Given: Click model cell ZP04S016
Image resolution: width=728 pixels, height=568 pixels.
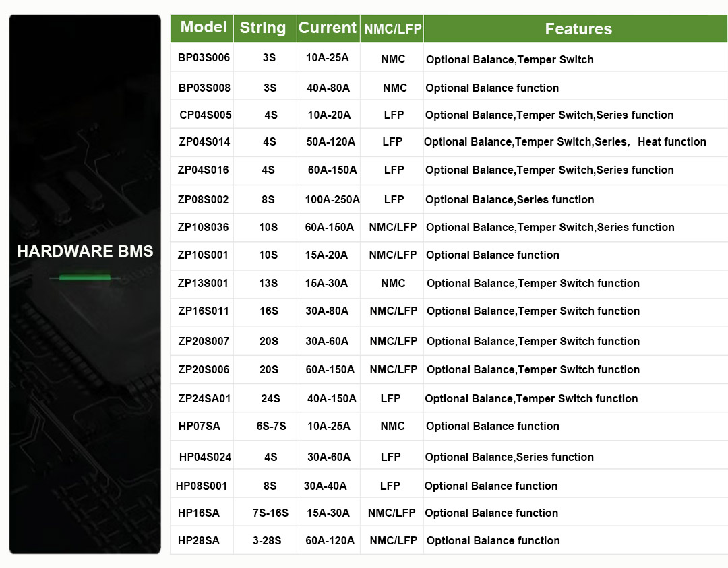Looking at the screenshot, I should click(204, 170).
